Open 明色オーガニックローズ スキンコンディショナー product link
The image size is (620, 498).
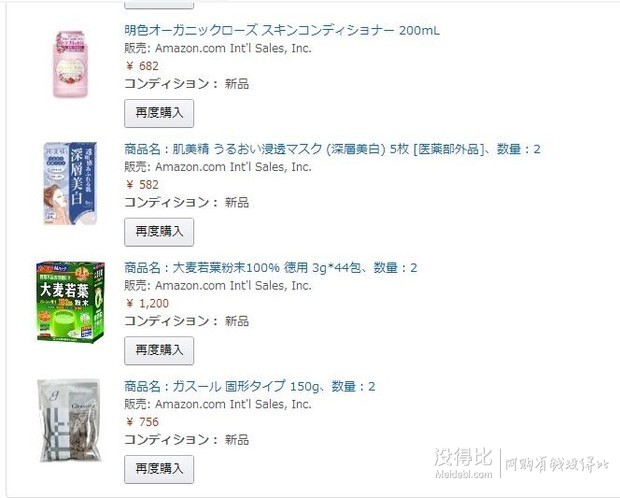(x=282, y=30)
